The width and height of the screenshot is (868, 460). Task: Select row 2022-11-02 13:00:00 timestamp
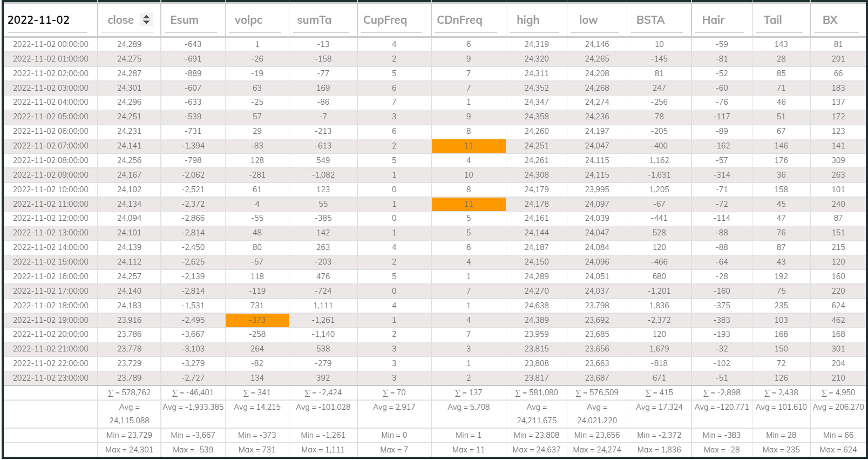point(51,233)
